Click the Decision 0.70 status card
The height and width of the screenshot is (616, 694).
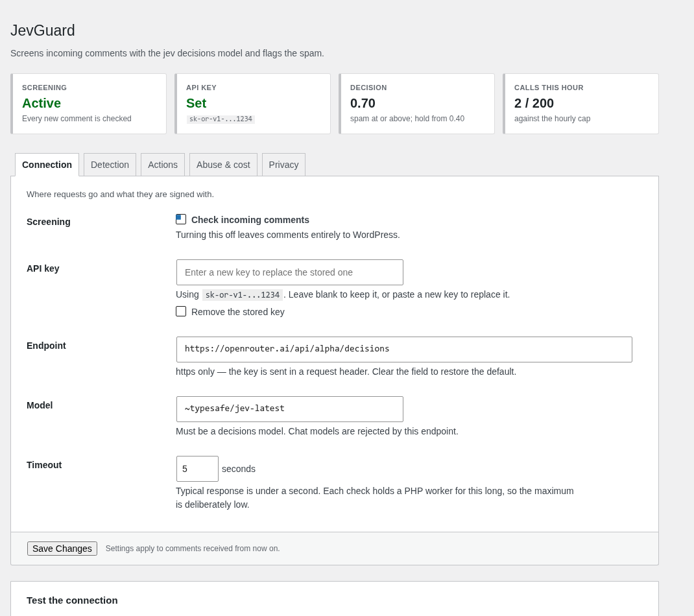coord(417,104)
